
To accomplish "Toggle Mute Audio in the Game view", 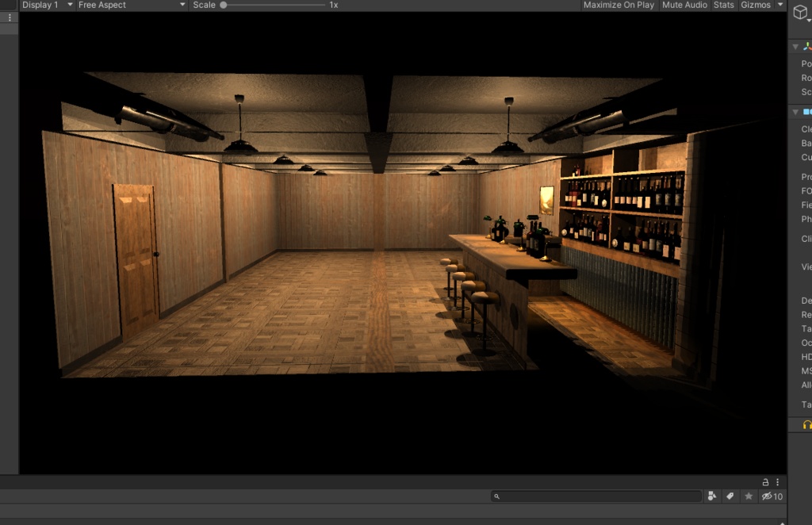I will [684, 5].
